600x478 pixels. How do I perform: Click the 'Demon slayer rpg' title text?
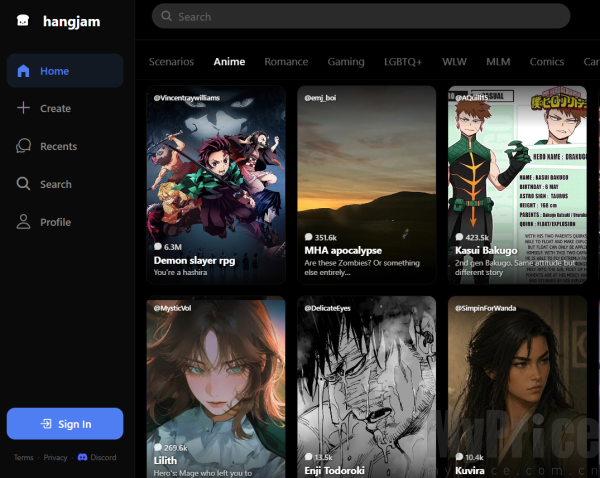[194, 260]
